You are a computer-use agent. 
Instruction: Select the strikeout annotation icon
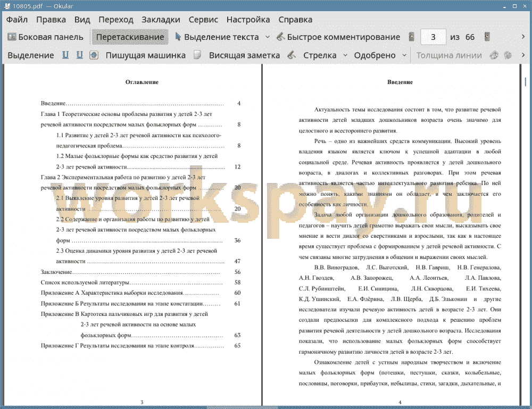coord(94,55)
